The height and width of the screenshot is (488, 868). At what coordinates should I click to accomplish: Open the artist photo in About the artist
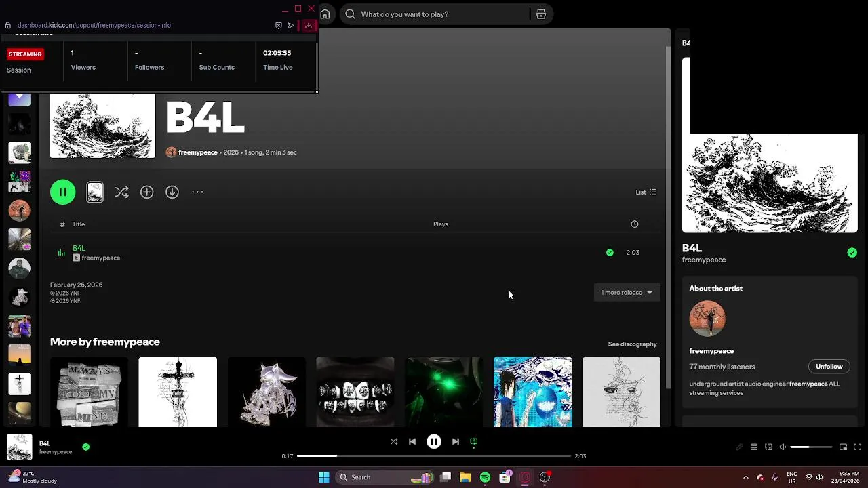pos(707,319)
